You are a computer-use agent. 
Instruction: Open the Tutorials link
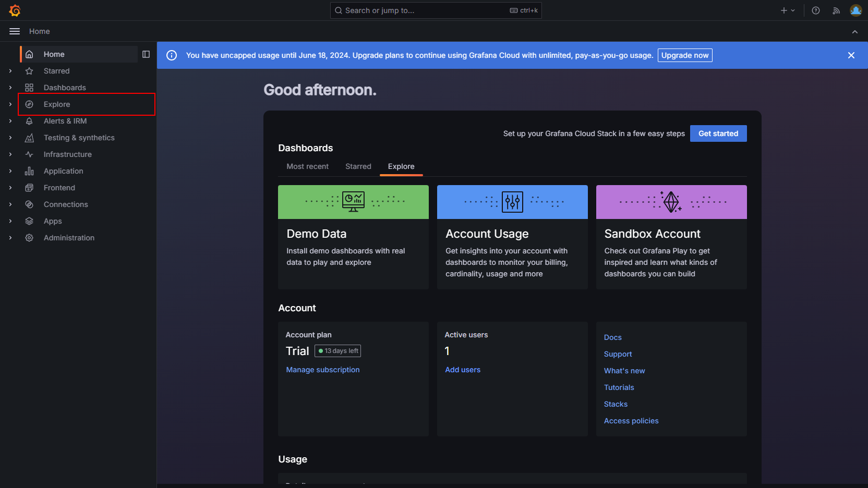(619, 387)
